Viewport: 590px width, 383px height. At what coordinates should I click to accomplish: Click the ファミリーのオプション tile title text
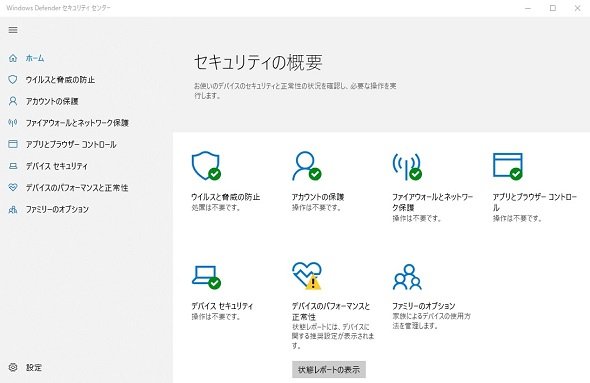coord(424,305)
